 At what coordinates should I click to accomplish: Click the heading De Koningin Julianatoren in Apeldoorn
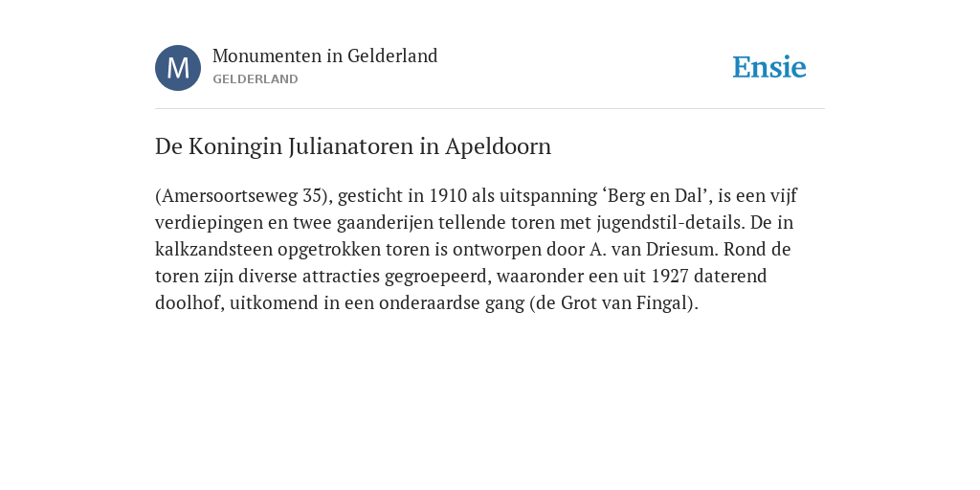click(353, 146)
